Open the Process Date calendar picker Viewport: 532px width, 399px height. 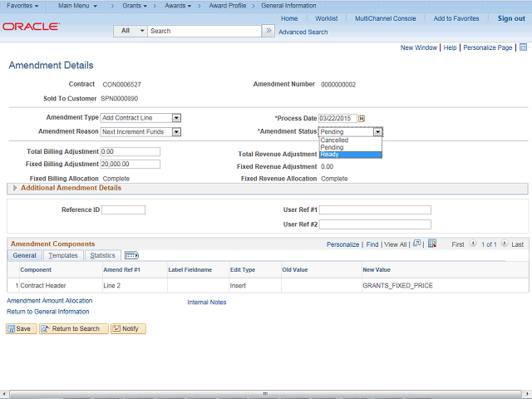[362, 119]
